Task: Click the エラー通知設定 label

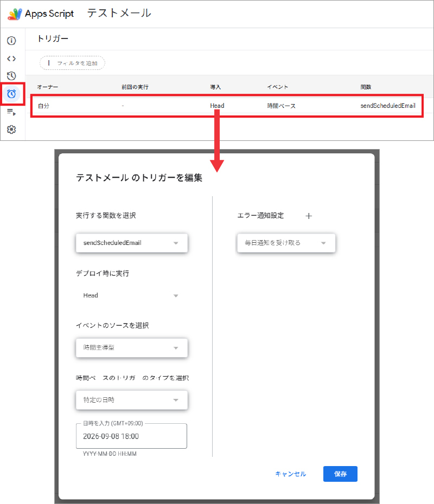Action: point(260,216)
